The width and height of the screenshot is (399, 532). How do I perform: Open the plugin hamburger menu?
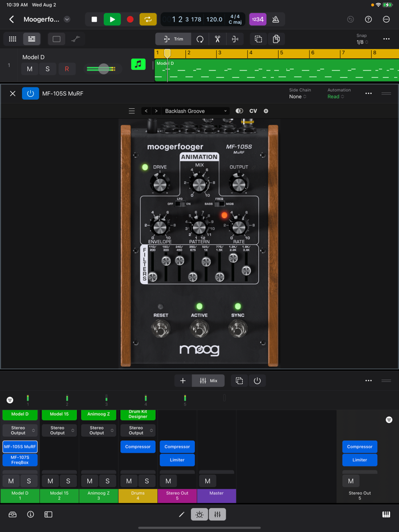click(132, 111)
